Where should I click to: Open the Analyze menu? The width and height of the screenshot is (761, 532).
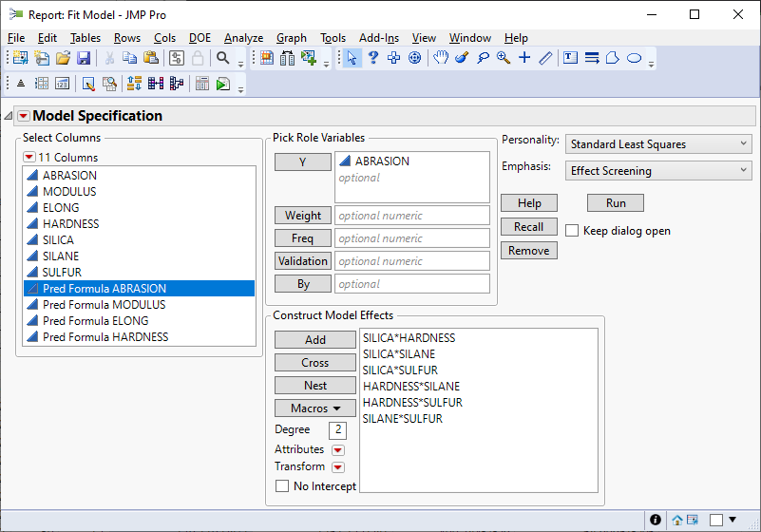coord(243,38)
